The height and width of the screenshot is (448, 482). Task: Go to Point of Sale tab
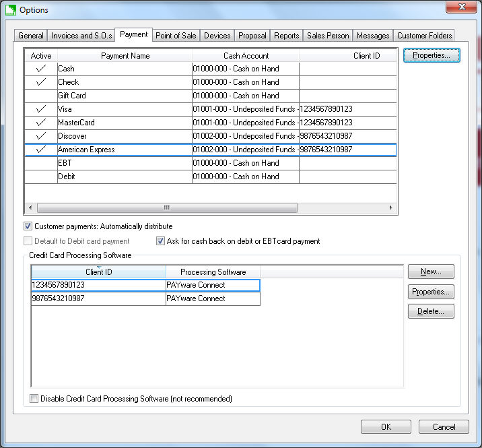(x=176, y=36)
